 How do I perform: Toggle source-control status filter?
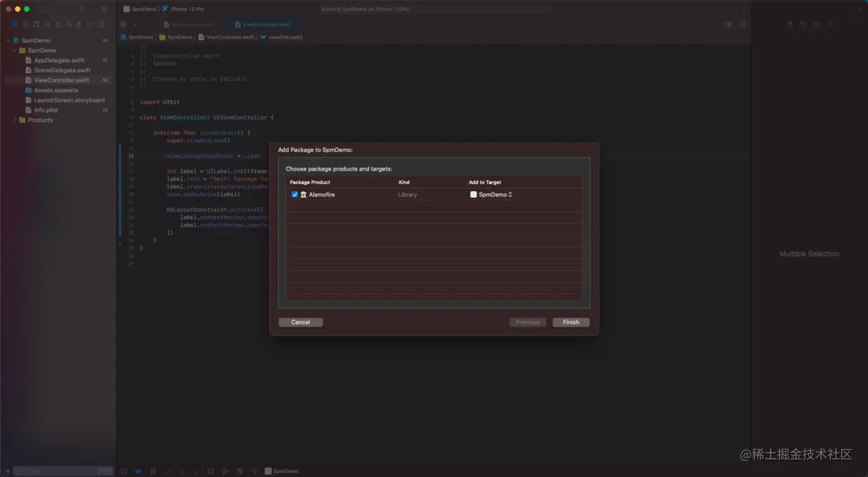108,471
